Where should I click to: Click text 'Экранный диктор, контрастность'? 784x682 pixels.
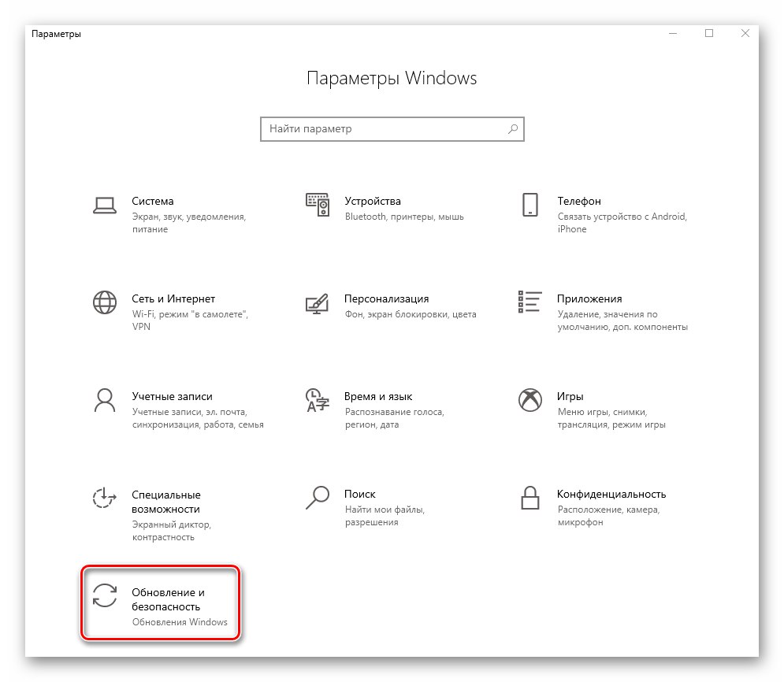click(172, 531)
